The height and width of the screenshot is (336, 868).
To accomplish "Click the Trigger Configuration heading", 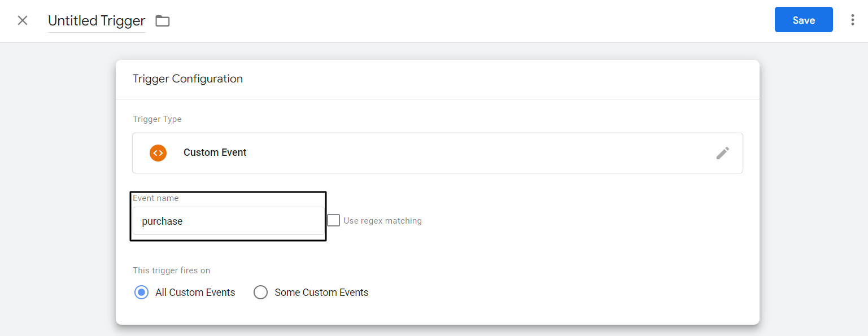I will (x=187, y=78).
